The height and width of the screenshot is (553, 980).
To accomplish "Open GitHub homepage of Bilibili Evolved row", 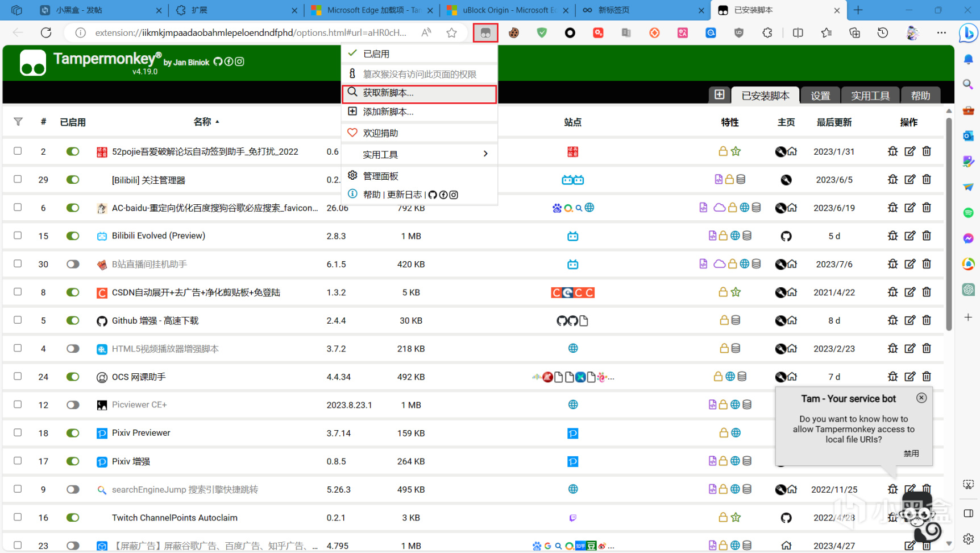I will coord(786,236).
